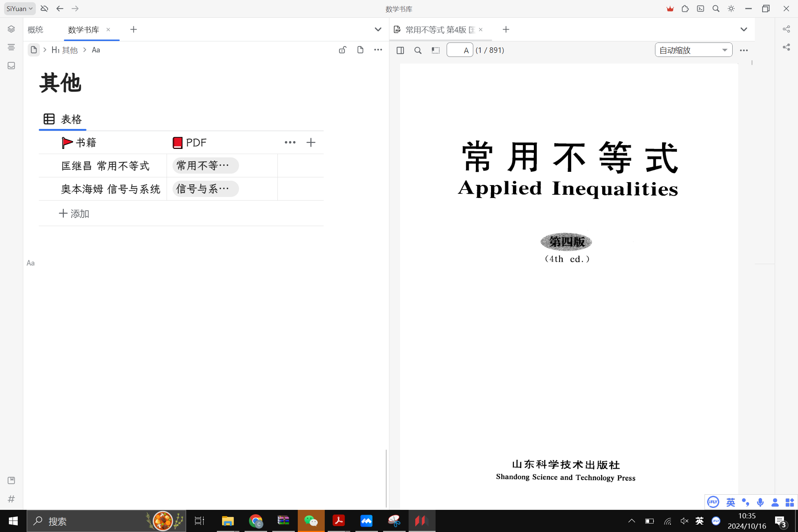The image size is (798, 532).
Task: Click the PDF page number input field
Action: [x=460, y=50]
